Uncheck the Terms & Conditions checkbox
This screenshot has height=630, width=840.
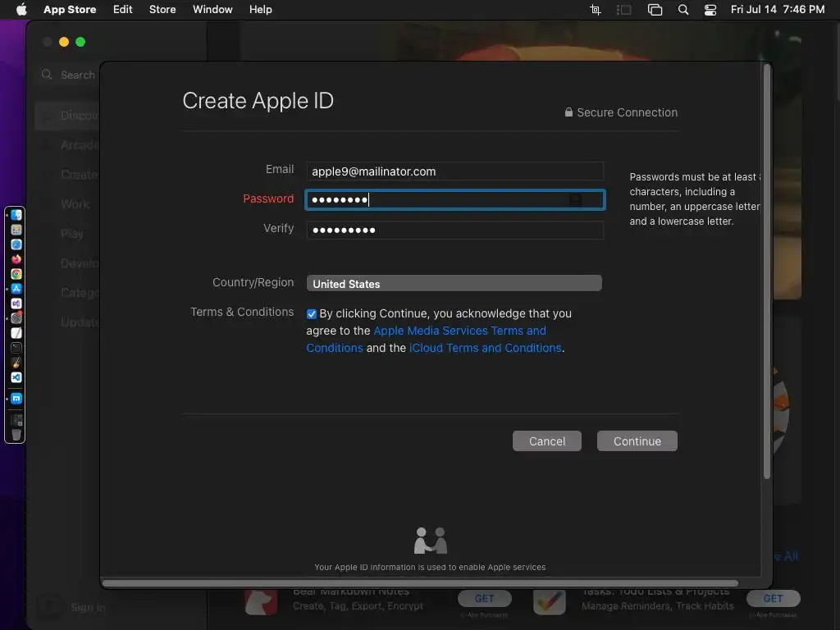tap(311, 314)
